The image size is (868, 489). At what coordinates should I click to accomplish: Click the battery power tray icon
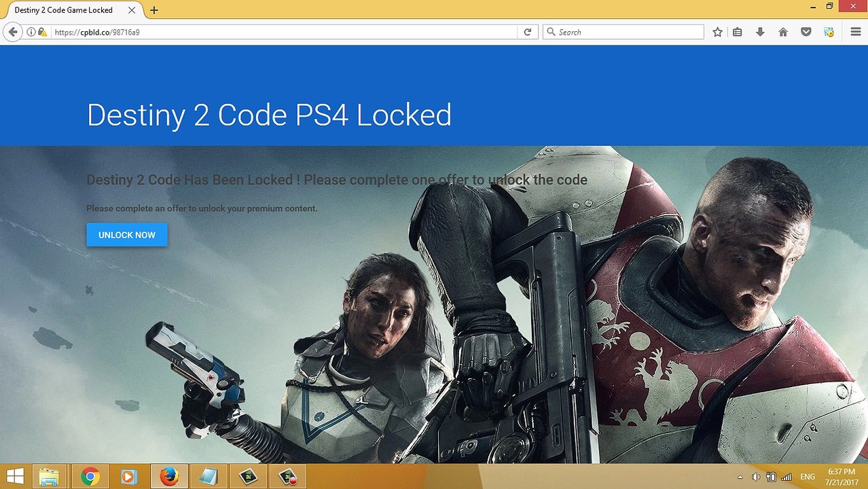tap(772, 477)
